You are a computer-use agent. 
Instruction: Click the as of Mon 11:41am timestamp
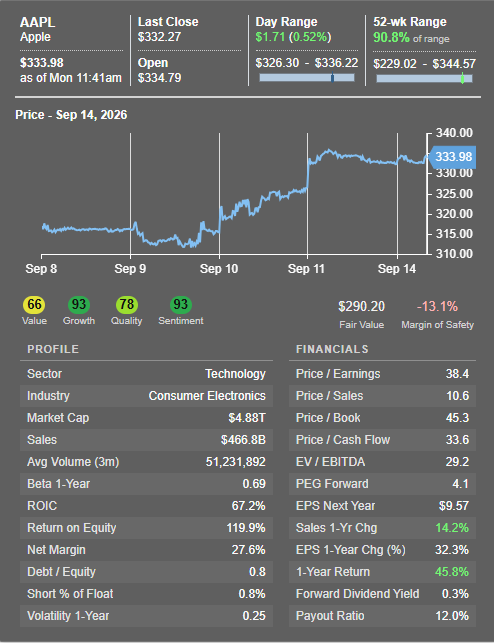71,78
